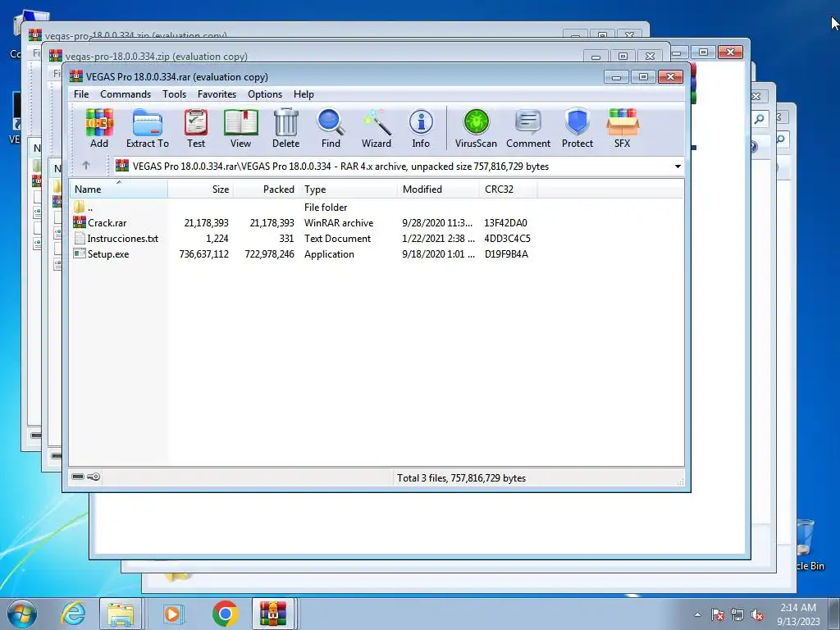Open the Favorites menu
840x630 pixels.
tap(217, 94)
